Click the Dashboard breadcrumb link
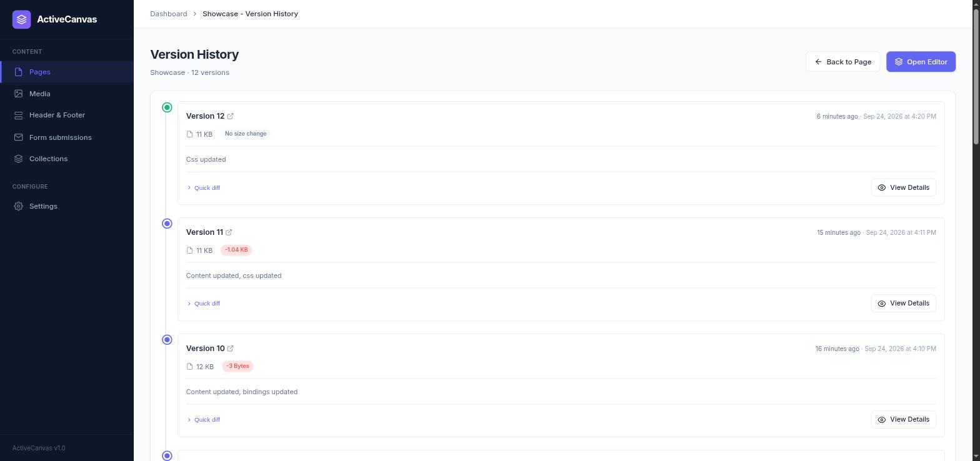980x461 pixels. [168, 14]
